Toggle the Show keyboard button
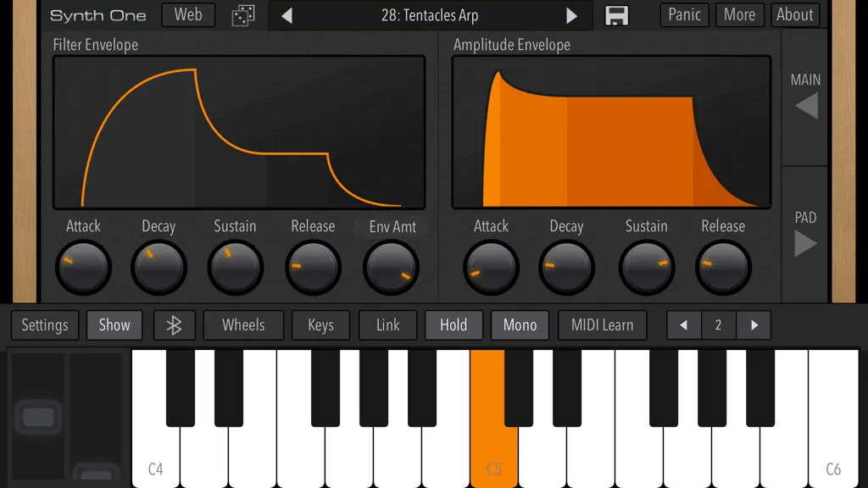Screen dimensions: 868x488 (x=114, y=325)
